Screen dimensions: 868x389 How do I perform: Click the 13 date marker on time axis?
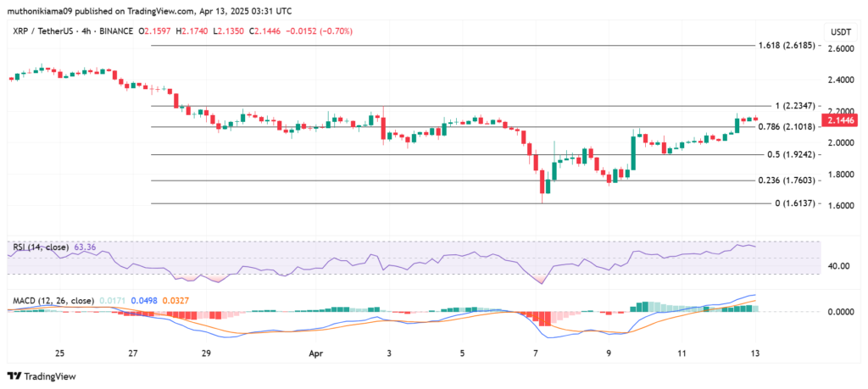coord(755,353)
